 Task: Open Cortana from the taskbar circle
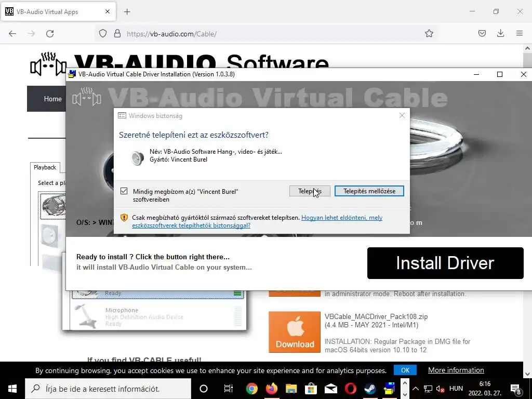pos(203,389)
